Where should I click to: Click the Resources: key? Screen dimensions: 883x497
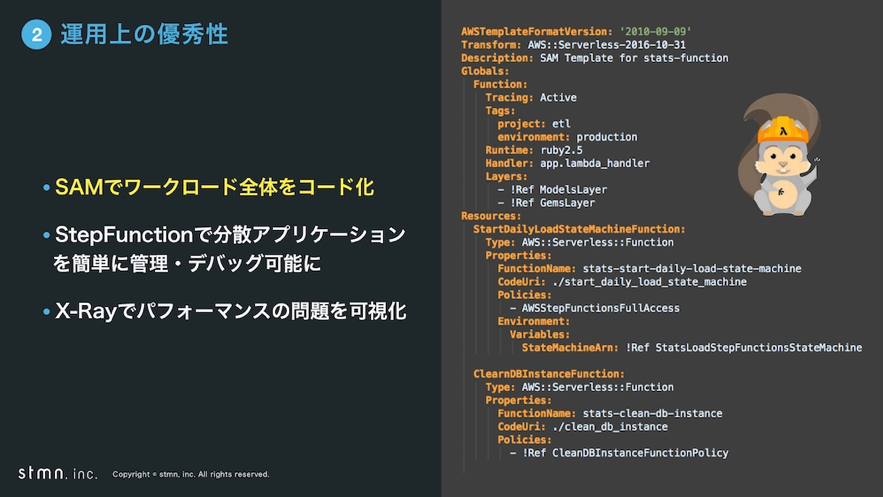point(491,216)
